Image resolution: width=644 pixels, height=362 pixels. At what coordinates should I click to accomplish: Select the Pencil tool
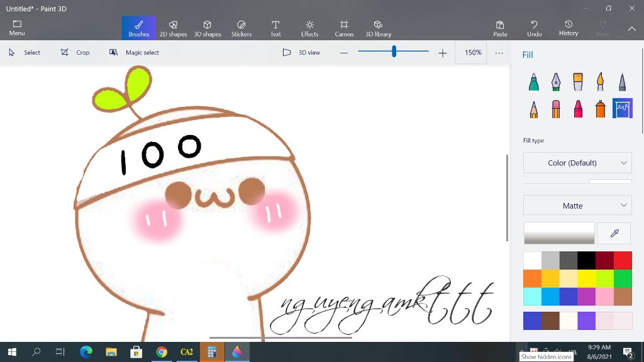tap(533, 109)
